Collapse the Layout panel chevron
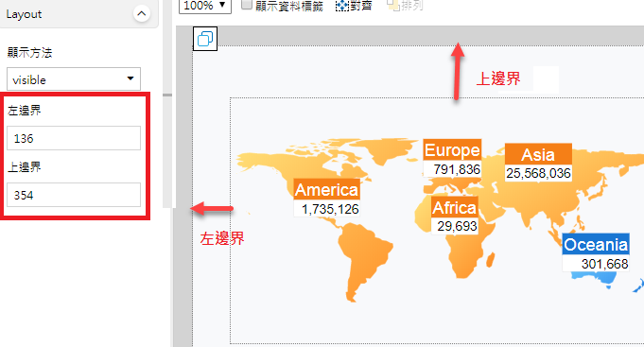Screen dimensions: 644x347 [x=141, y=13]
